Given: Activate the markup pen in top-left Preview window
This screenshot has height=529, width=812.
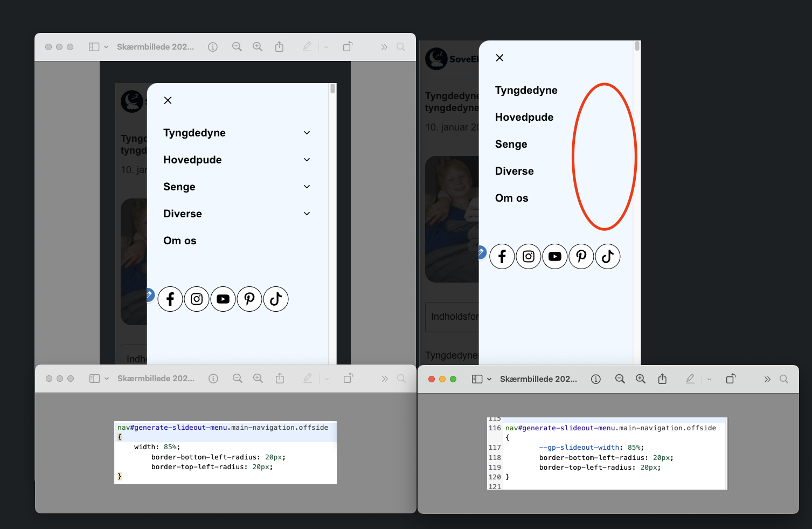Looking at the screenshot, I should point(307,46).
